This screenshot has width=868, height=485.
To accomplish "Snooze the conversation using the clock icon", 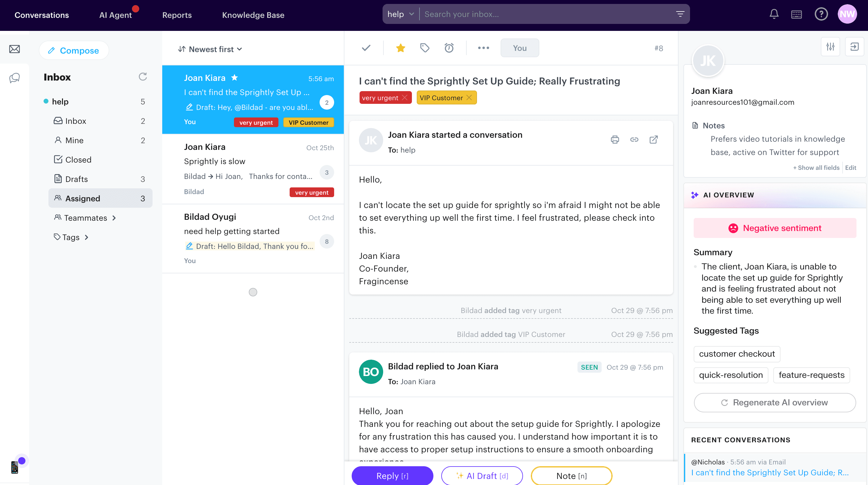I will pyautogui.click(x=449, y=48).
